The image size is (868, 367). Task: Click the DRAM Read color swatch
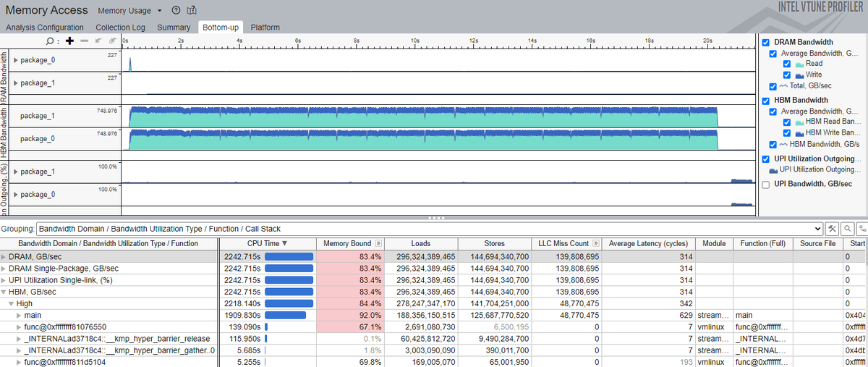801,64
